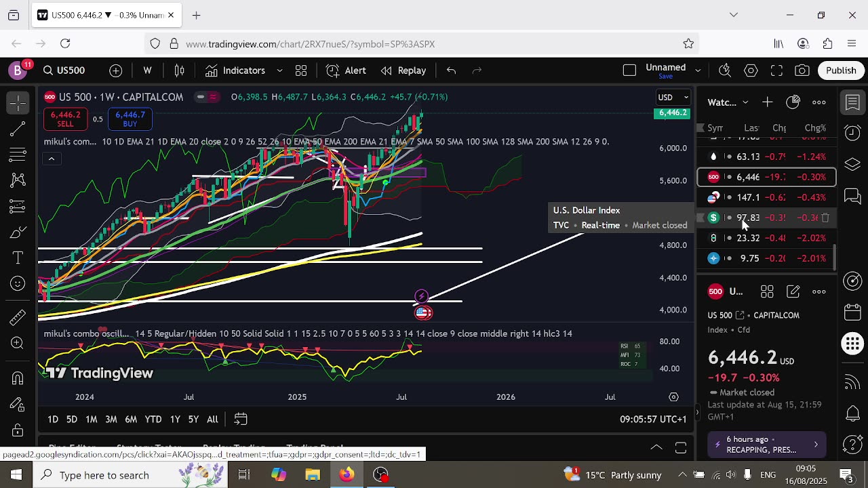The height and width of the screenshot is (488, 868).
Task: Open indicator templates grid
Action: (x=301, y=70)
